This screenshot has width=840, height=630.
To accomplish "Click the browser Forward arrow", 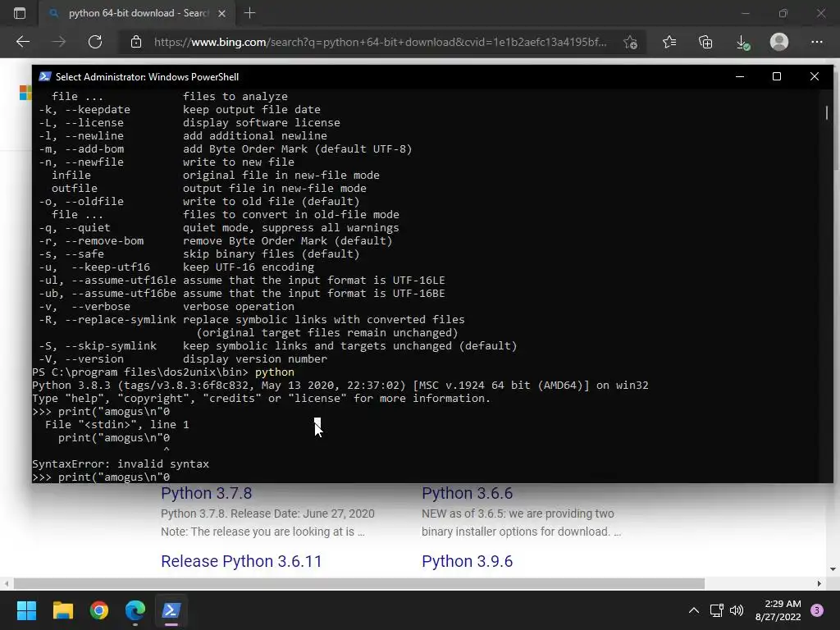I will (58, 42).
